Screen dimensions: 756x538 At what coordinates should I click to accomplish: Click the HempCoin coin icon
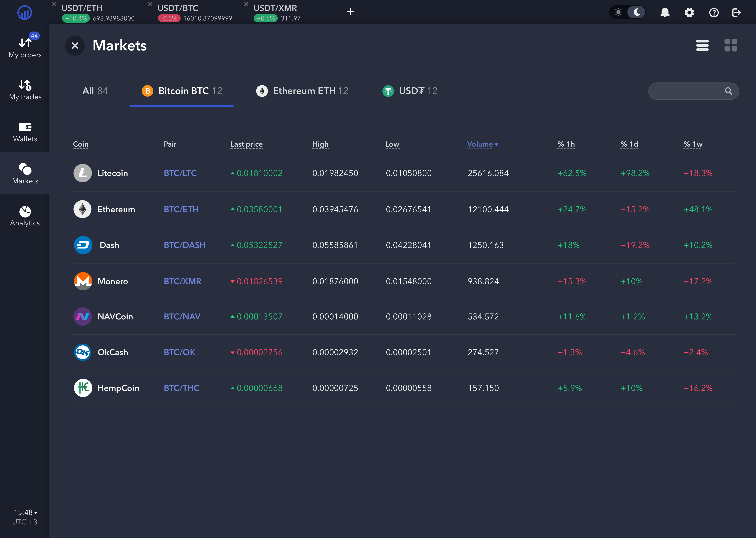[83, 388]
